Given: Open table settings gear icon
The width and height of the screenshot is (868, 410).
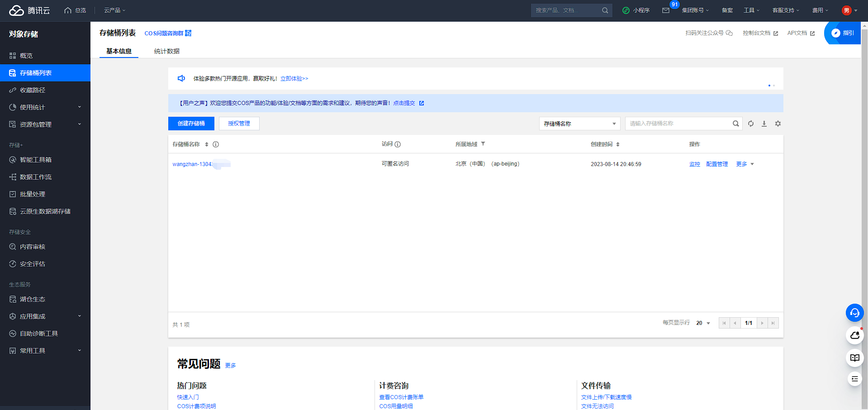Looking at the screenshot, I should [778, 124].
